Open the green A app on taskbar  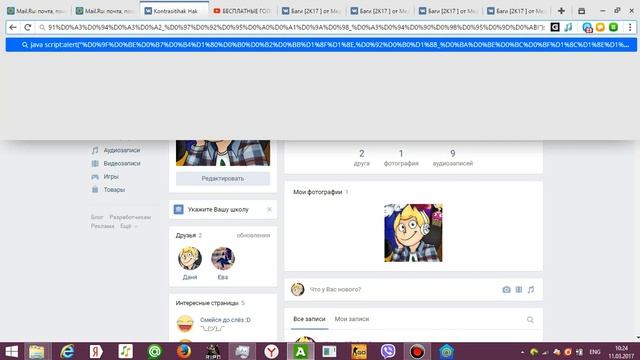pyautogui.click(x=300, y=351)
